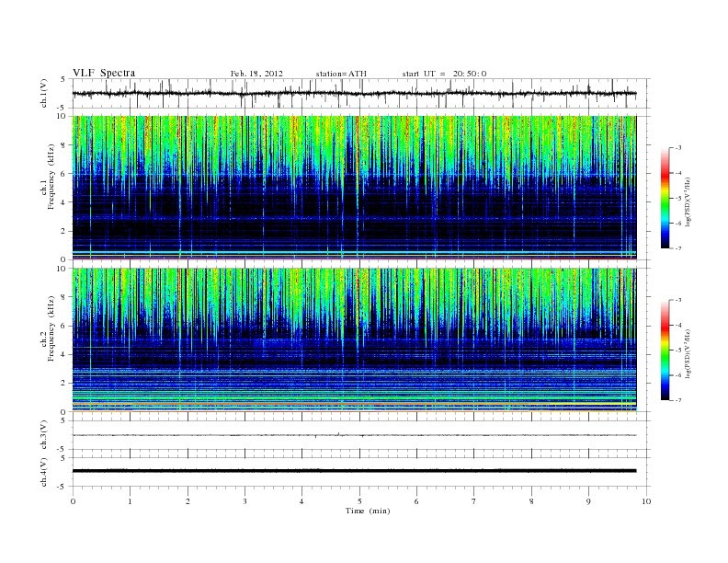Click the lower PSD color scale bar
Screen dimensions: 728x563
[665, 350]
